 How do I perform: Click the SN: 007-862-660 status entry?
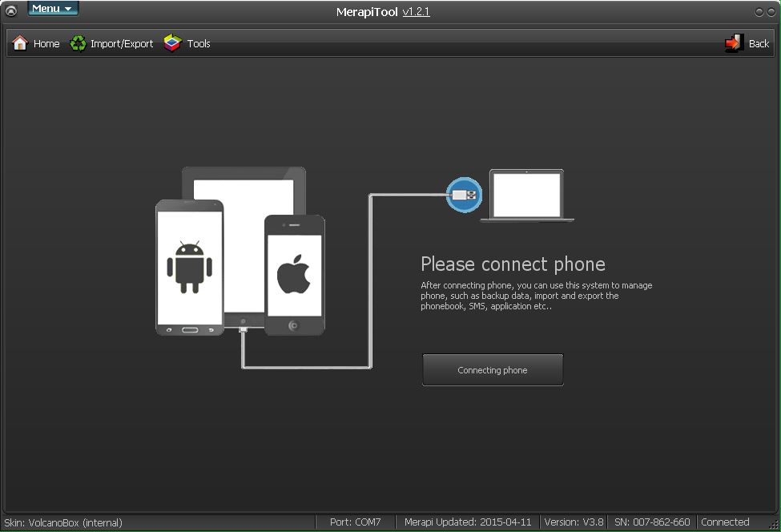tap(652, 522)
